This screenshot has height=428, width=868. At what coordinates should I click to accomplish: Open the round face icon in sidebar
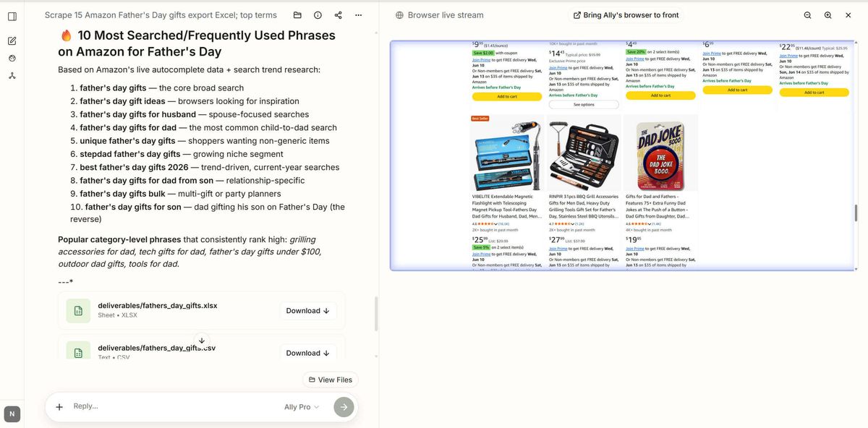12,58
